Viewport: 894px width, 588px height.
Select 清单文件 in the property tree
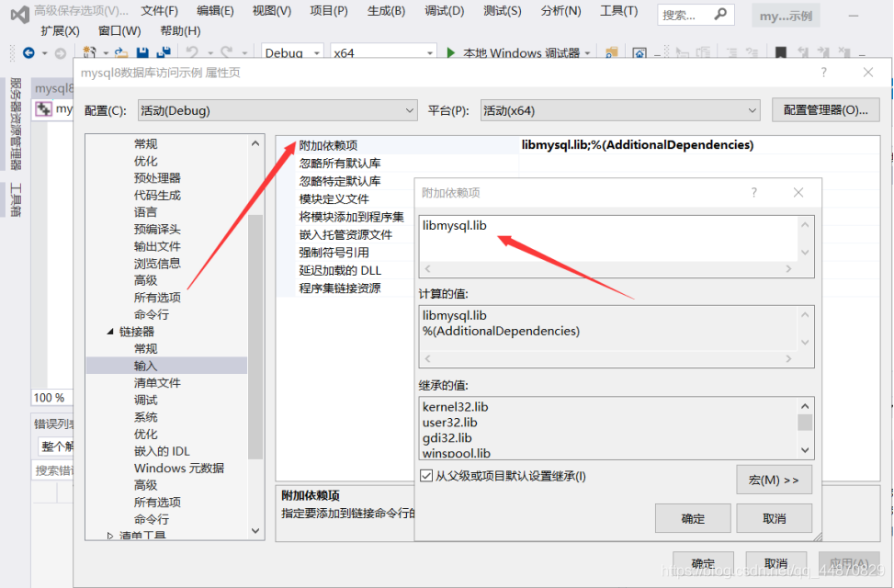pyautogui.click(x=157, y=383)
